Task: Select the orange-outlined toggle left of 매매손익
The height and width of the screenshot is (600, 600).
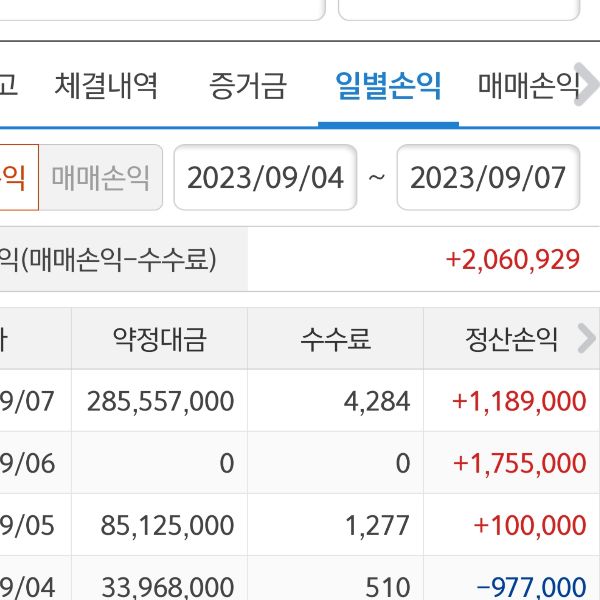Action: (x=17, y=178)
